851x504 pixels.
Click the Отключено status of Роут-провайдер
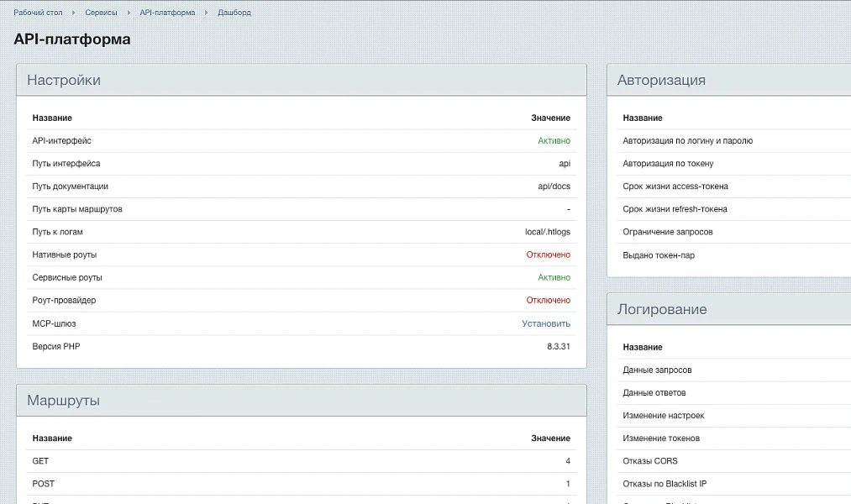click(549, 300)
